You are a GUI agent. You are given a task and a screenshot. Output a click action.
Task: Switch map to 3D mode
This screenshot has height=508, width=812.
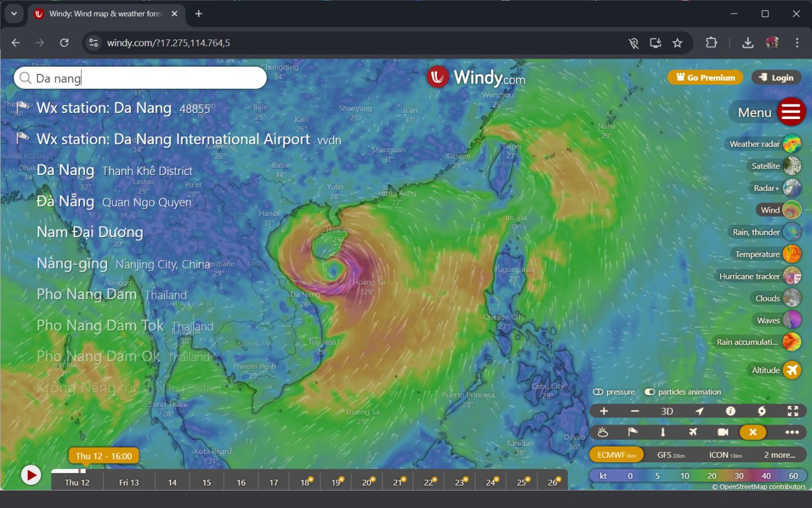pos(667,411)
